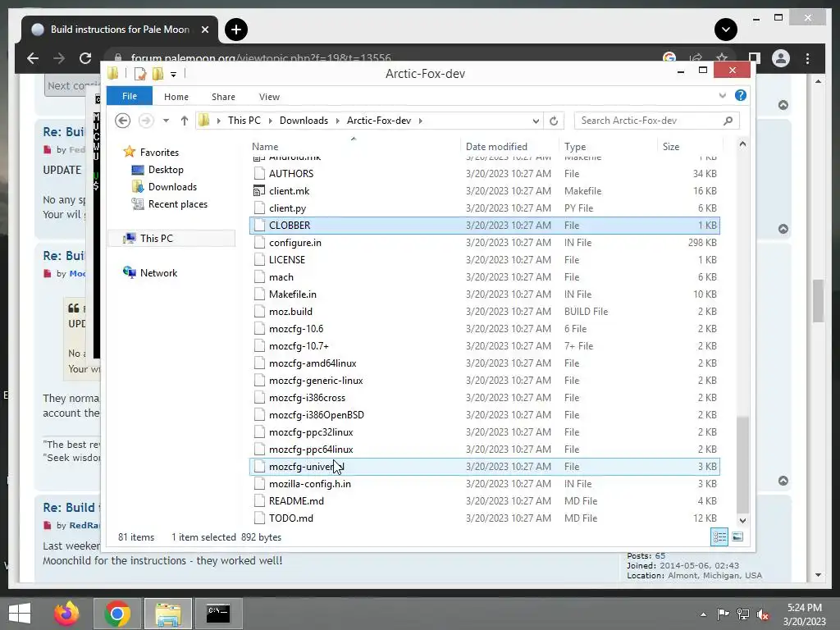This screenshot has height=630, width=840.
Task: Open Explorer Help question mark icon
Action: [x=741, y=95]
